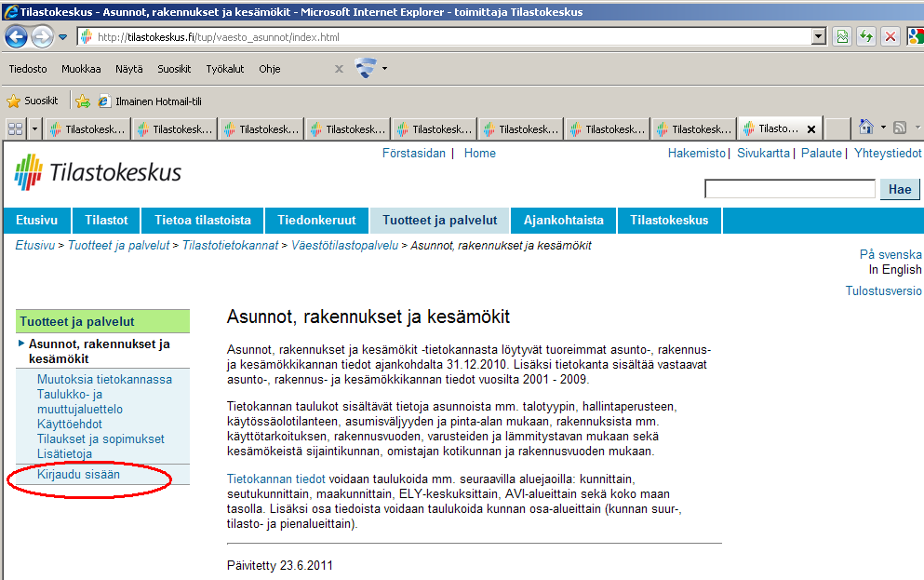Open the Tiedosto menu
The height and width of the screenshot is (580, 924).
[x=28, y=69]
